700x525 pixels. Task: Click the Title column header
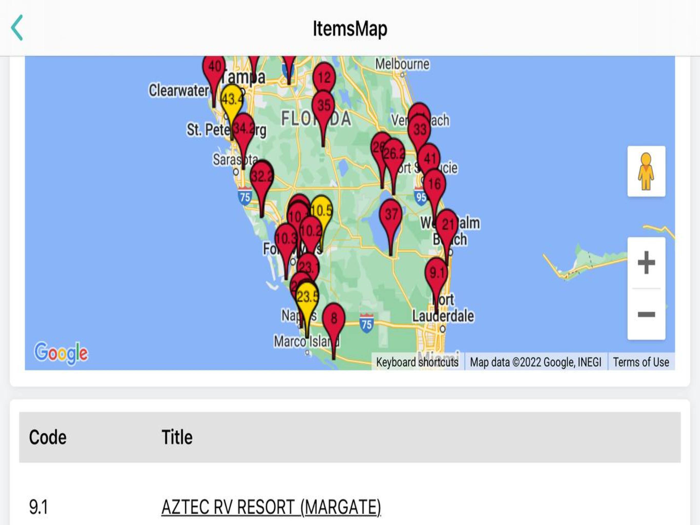point(177,437)
